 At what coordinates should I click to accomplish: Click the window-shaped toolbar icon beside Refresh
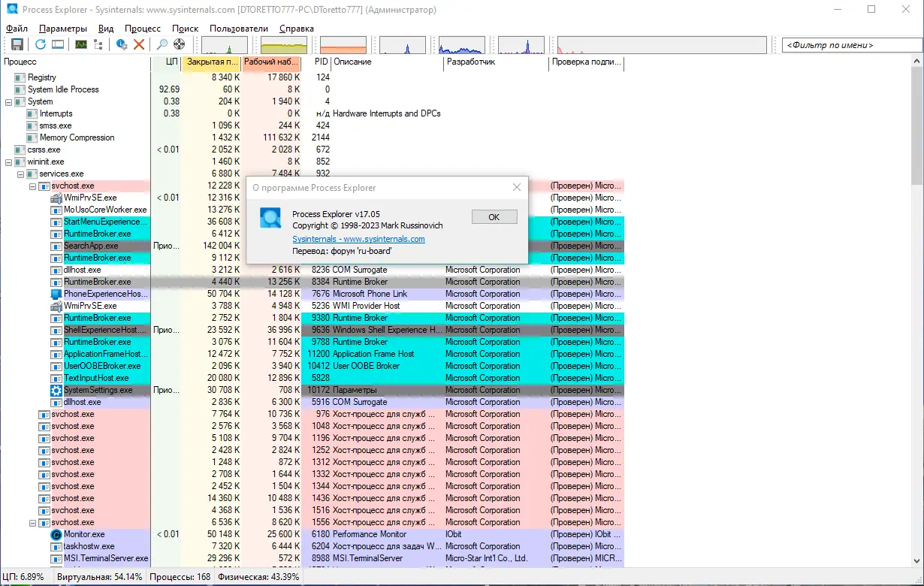(x=58, y=44)
